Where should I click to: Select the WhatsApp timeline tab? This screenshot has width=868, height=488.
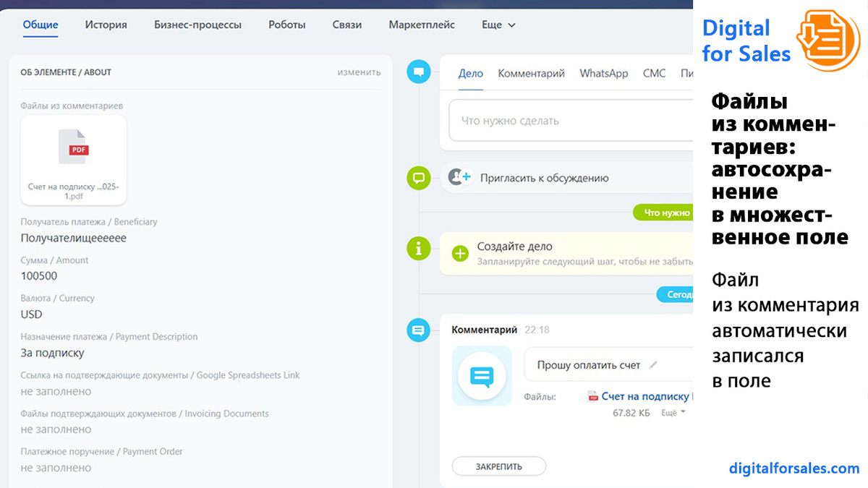pos(604,73)
